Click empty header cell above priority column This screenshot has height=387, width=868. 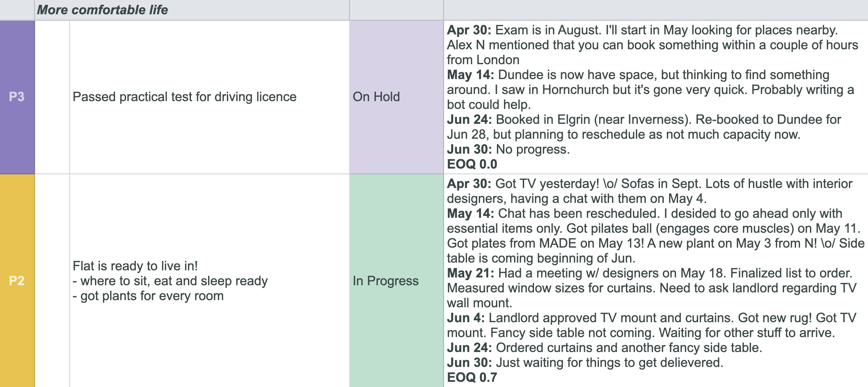[17, 10]
